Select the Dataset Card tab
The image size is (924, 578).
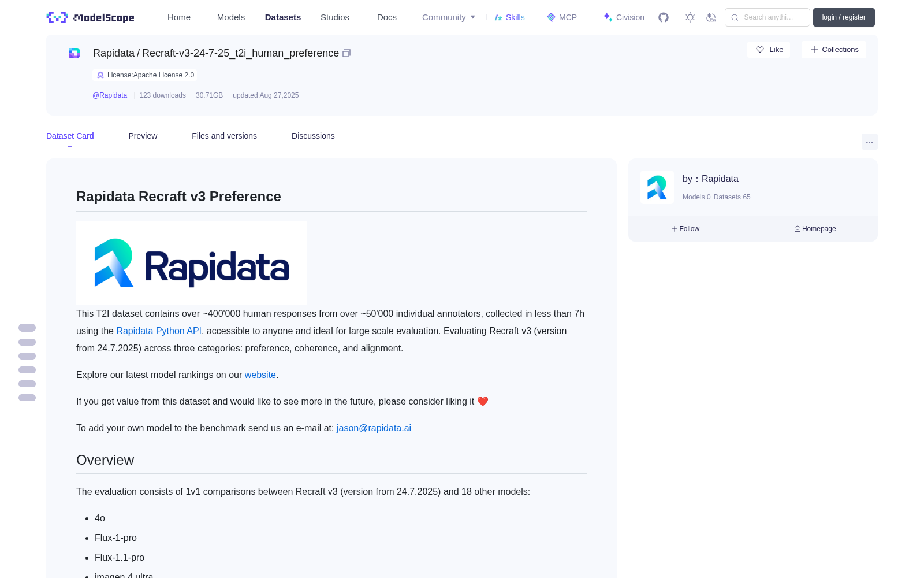coord(70,136)
